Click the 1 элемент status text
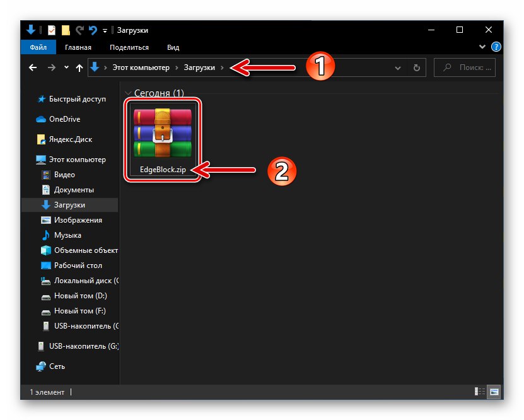Screen dimensions: 524x420 tap(47, 392)
